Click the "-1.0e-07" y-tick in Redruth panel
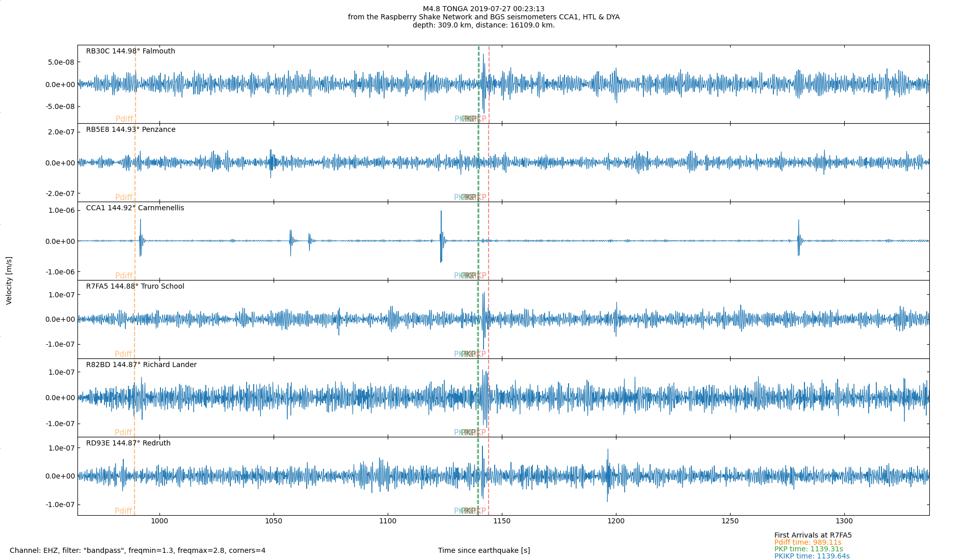Image resolution: width=968 pixels, height=560 pixels. [x=60, y=505]
